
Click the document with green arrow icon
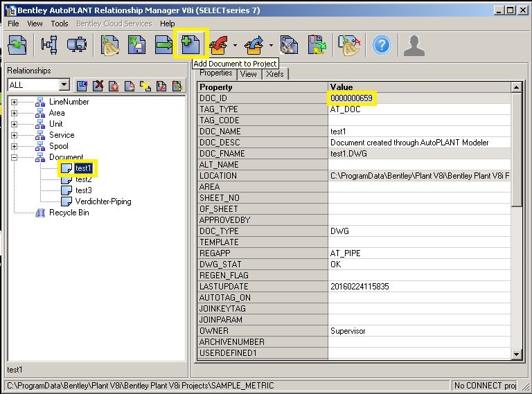(x=164, y=45)
